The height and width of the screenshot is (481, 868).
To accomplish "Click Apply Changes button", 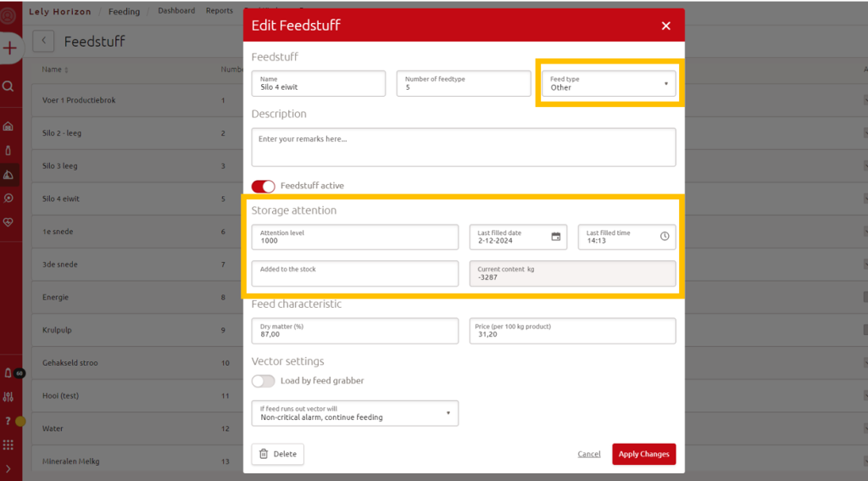I will pyautogui.click(x=644, y=454).
